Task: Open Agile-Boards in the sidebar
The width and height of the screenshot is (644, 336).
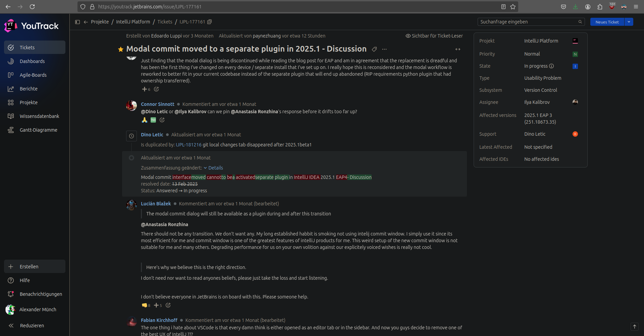Action: click(x=35, y=75)
